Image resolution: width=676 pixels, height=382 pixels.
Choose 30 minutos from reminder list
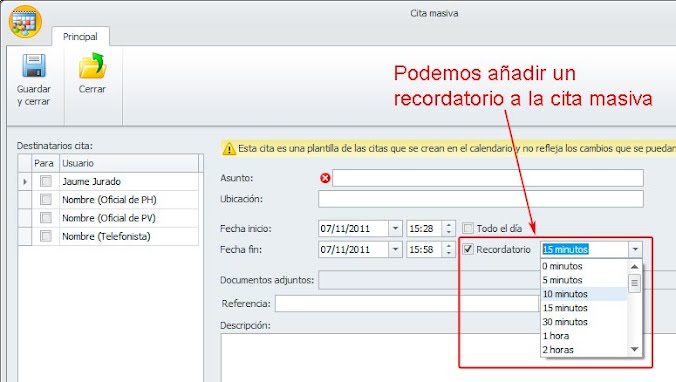584,322
